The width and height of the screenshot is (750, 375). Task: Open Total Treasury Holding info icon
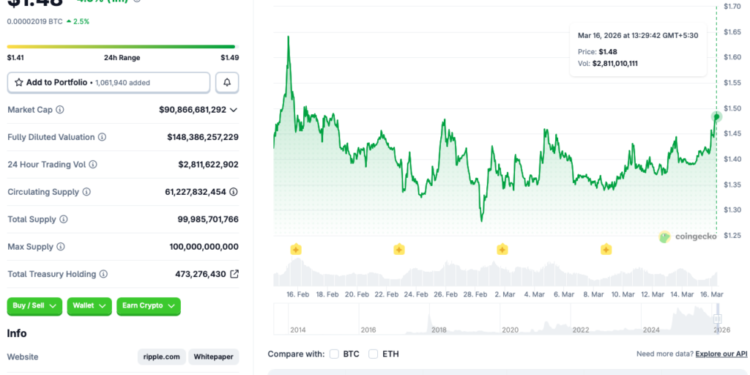pyautogui.click(x=103, y=274)
